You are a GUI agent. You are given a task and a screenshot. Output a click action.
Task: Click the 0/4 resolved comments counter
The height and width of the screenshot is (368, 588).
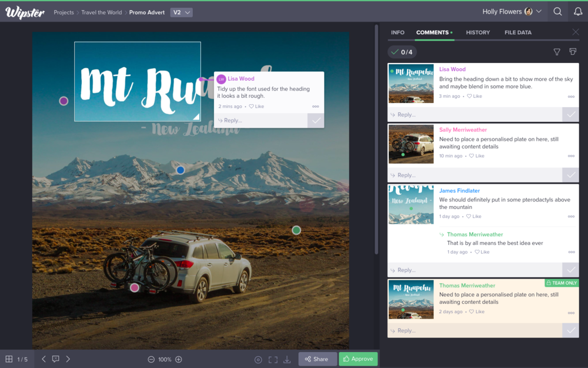402,52
